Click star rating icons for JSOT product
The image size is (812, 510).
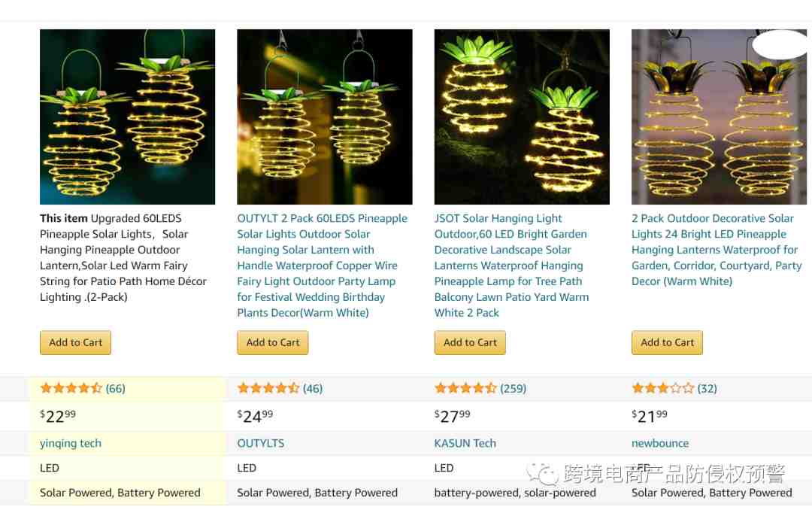tap(465, 388)
